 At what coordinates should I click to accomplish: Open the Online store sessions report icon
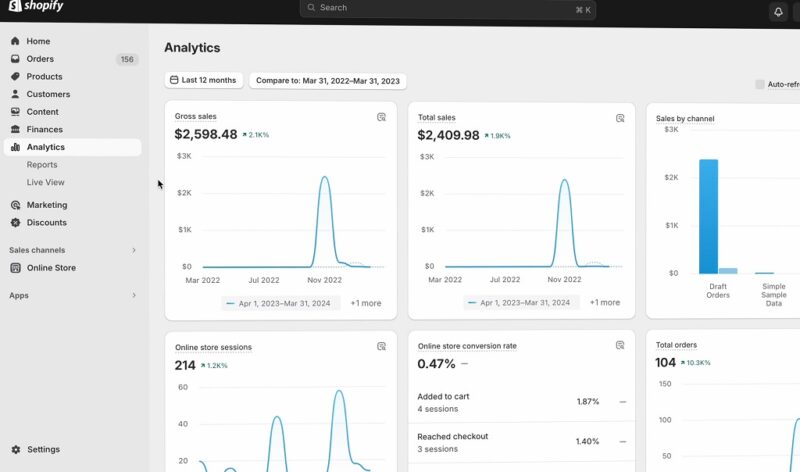point(381,347)
